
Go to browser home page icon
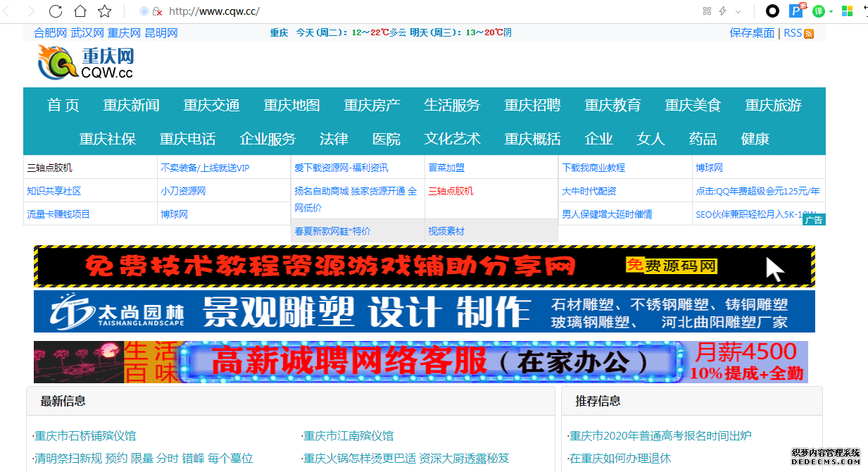point(80,11)
